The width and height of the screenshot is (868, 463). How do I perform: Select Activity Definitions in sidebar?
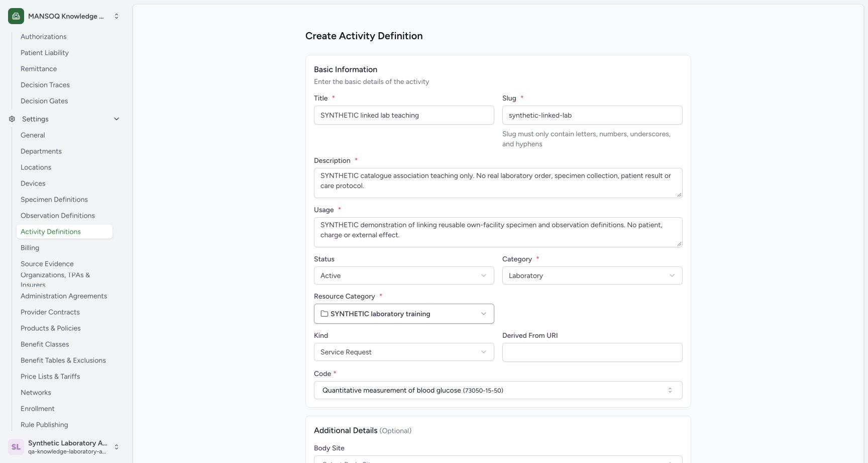tap(64, 232)
